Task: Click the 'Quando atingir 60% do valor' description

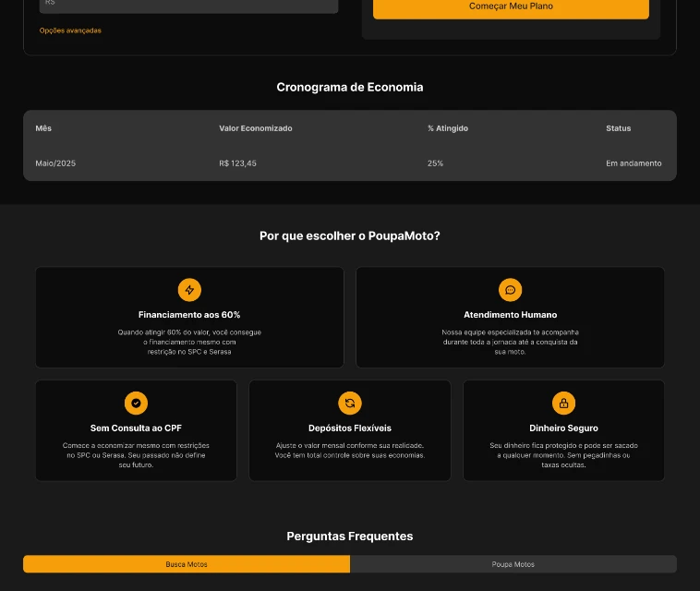Action: (x=189, y=342)
